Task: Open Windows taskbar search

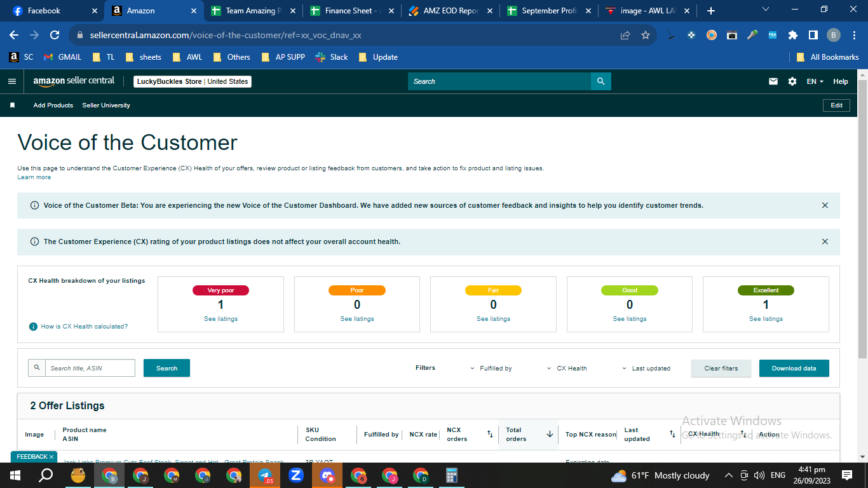Action: (46, 475)
